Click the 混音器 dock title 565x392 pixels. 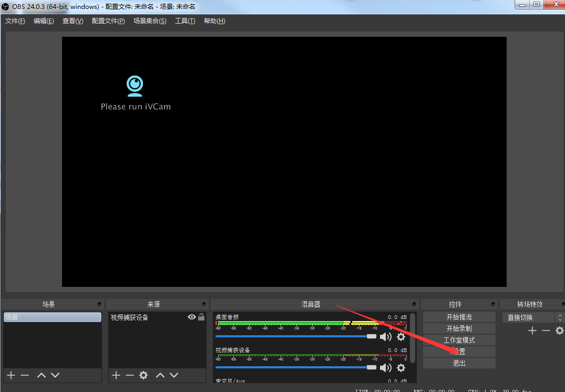[x=311, y=304]
